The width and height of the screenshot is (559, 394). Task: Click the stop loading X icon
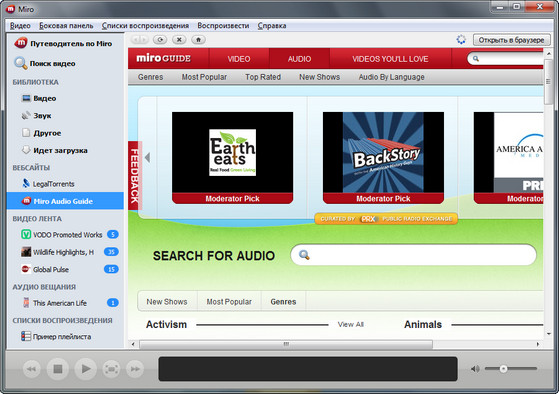click(179, 40)
